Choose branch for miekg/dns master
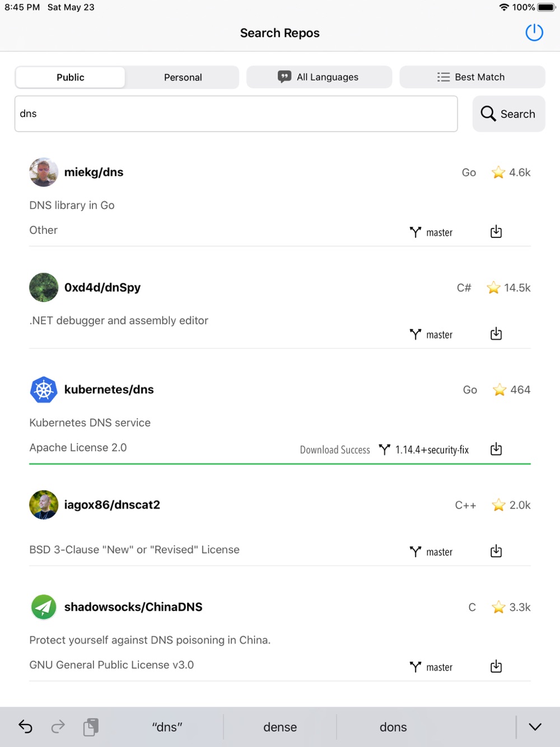The image size is (560, 747). (x=431, y=232)
